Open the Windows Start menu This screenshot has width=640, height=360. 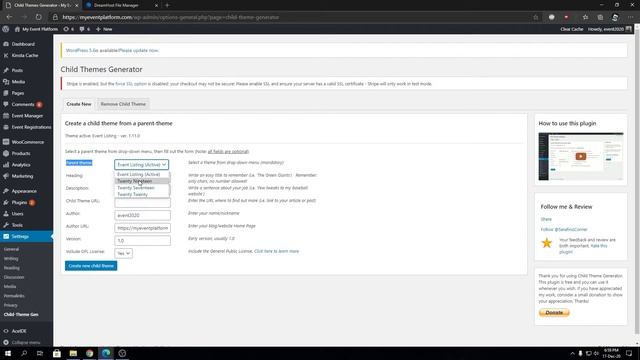[x=7, y=353]
